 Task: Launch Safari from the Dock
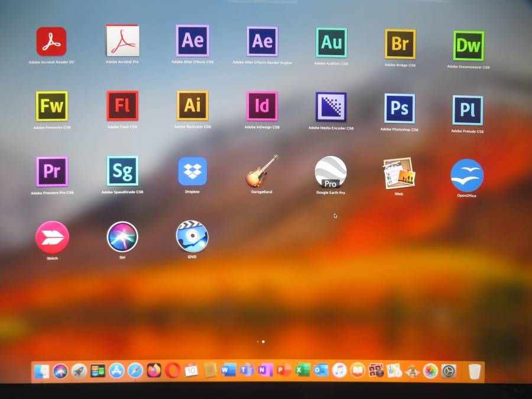click(135, 371)
